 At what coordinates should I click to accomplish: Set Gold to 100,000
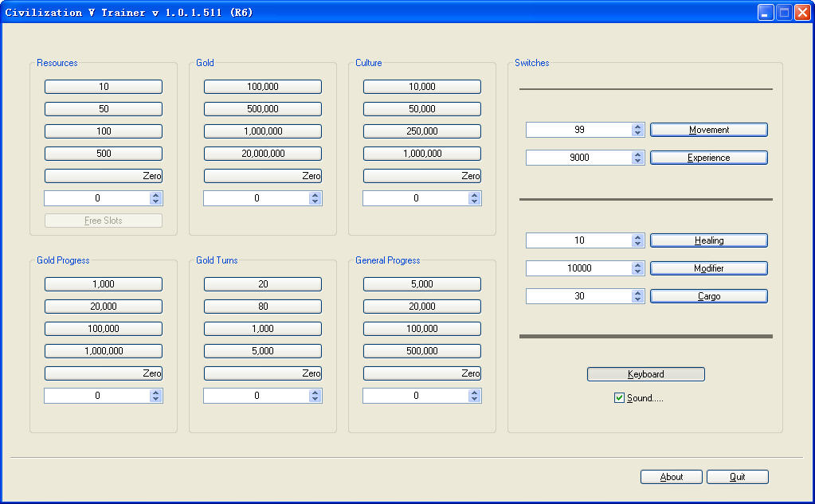pyautogui.click(x=263, y=87)
